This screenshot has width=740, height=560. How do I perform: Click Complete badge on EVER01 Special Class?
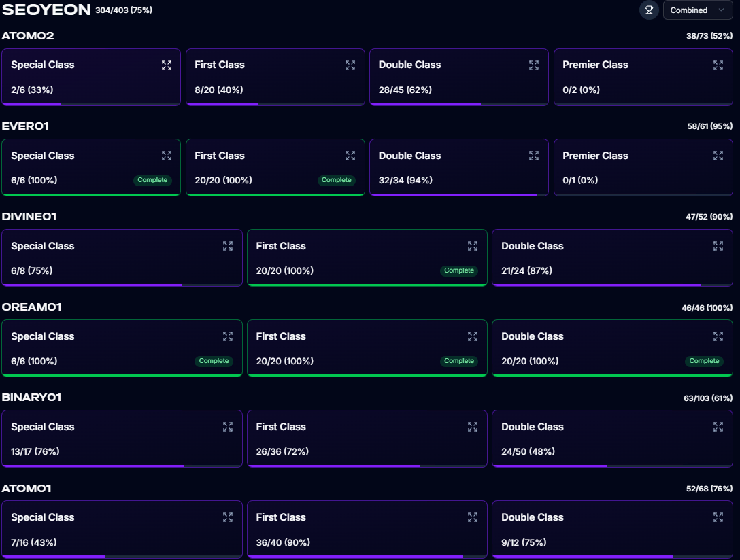[152, 180]
